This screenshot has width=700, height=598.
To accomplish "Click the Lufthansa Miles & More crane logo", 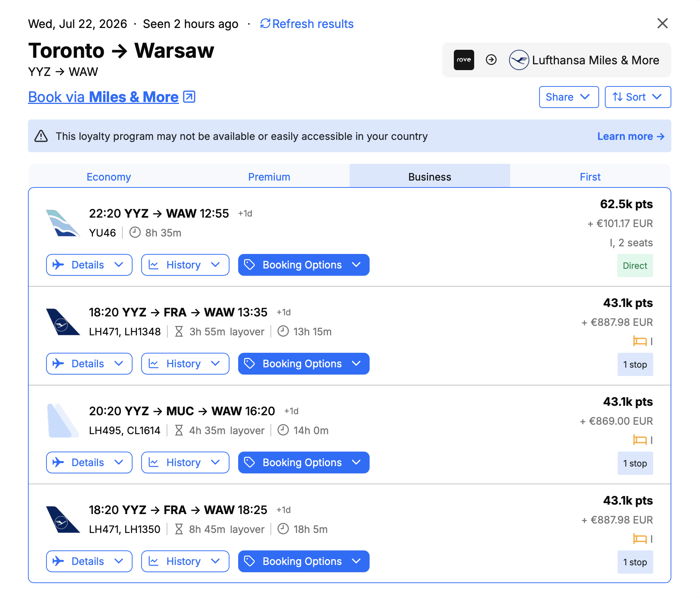I will pyautogui.click(x=519, y=60).
